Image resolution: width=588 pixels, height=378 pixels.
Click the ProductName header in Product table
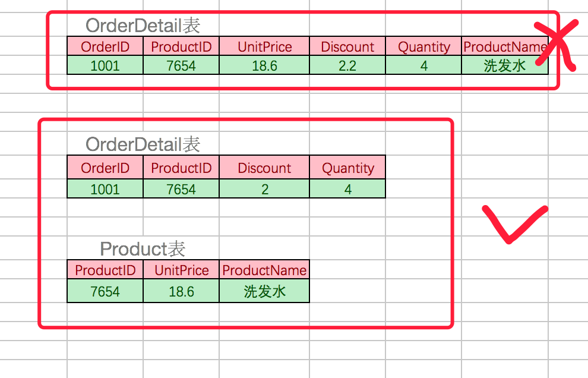(264, 270)
